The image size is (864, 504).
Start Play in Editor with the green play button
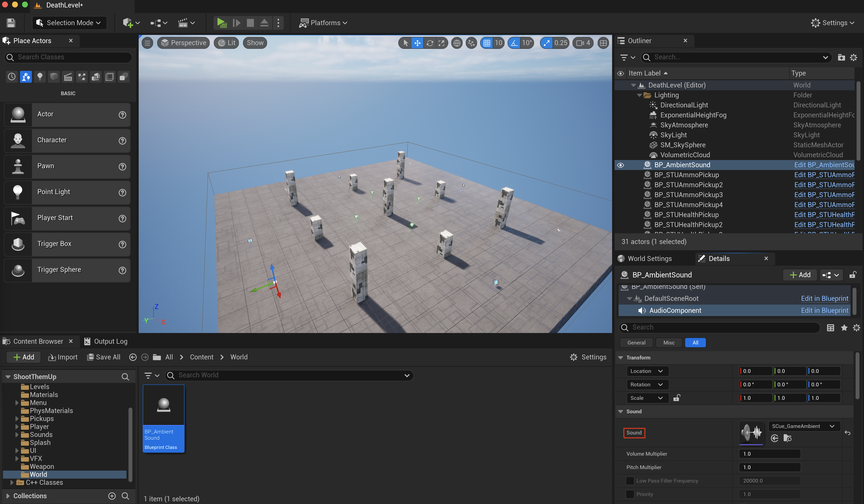pyautogui.click(x=221, y=23)
